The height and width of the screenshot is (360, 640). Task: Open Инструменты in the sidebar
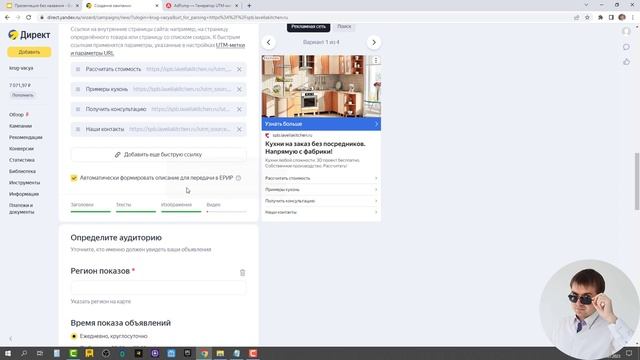tap(24, 183)
